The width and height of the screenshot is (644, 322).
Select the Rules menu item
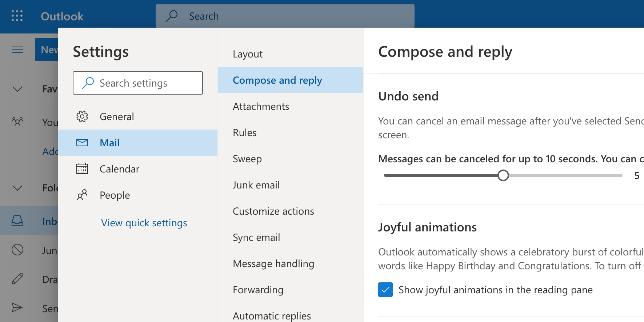coord(245,133)
